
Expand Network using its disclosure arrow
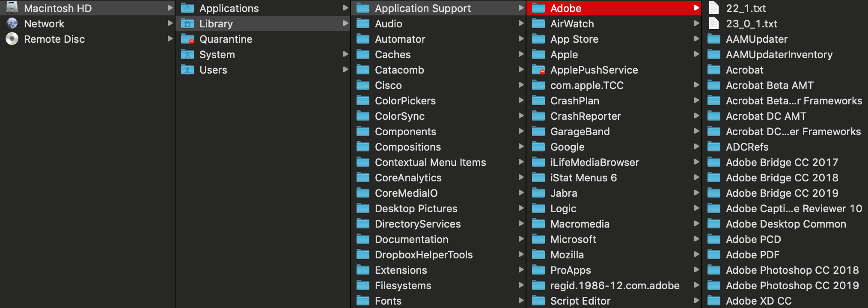pos(170,23)
